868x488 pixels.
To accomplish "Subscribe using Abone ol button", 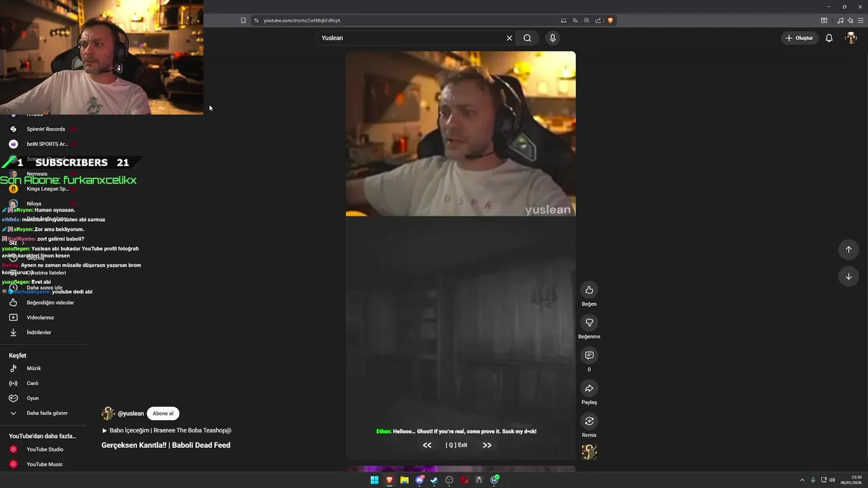I will (163, 413).
